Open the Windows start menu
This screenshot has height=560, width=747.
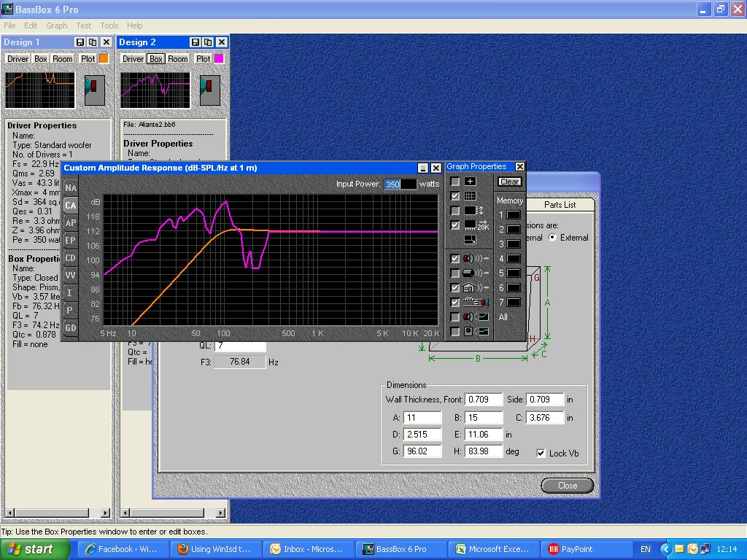[x=35, y=549]
